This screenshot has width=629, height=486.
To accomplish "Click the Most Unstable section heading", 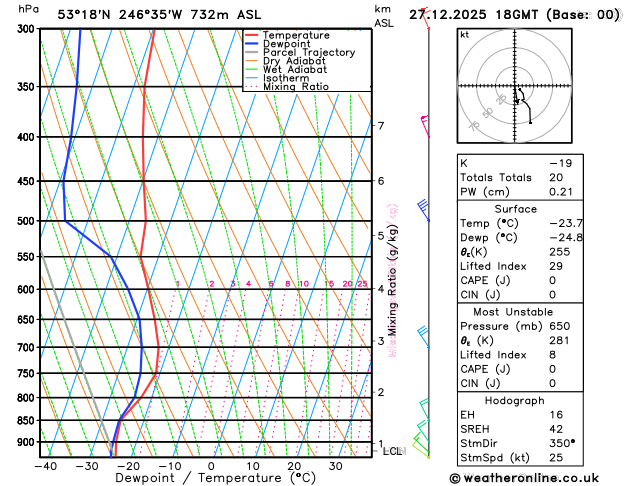I will click(x=513, y=312).
